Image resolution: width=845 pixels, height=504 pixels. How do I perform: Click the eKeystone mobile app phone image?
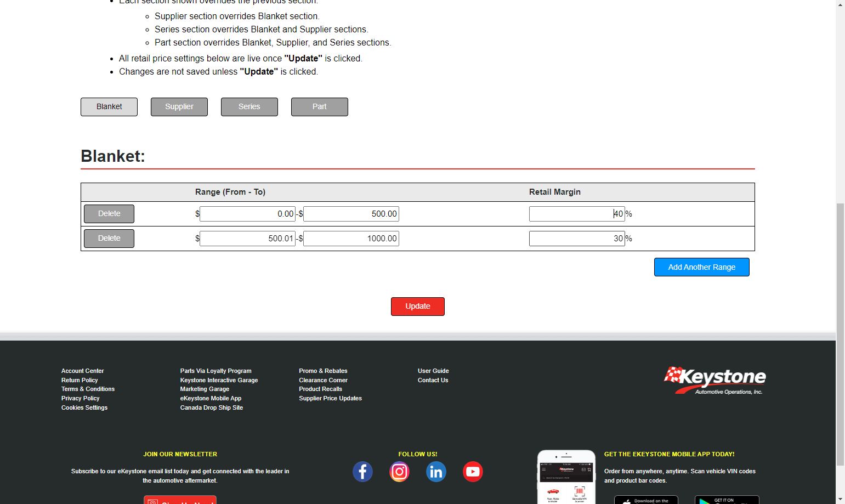566,477
